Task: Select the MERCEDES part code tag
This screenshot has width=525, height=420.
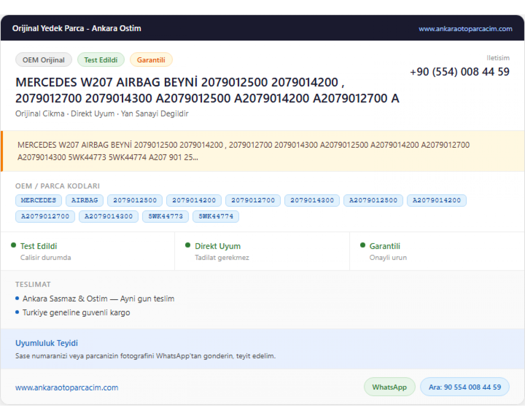Action: coord(38,200)
